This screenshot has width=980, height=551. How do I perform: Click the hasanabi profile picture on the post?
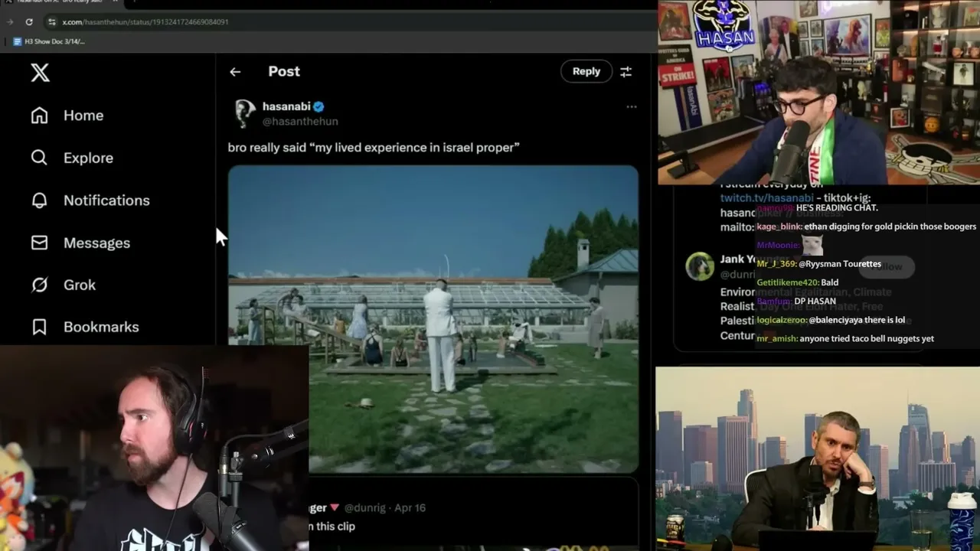click(x=245, y=113)
